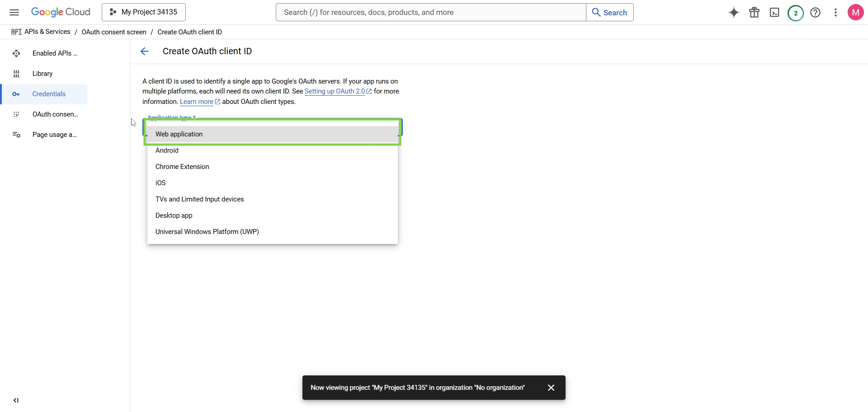
Task: Click the OAuth consent sidebar icon
Action: [16, 114]
